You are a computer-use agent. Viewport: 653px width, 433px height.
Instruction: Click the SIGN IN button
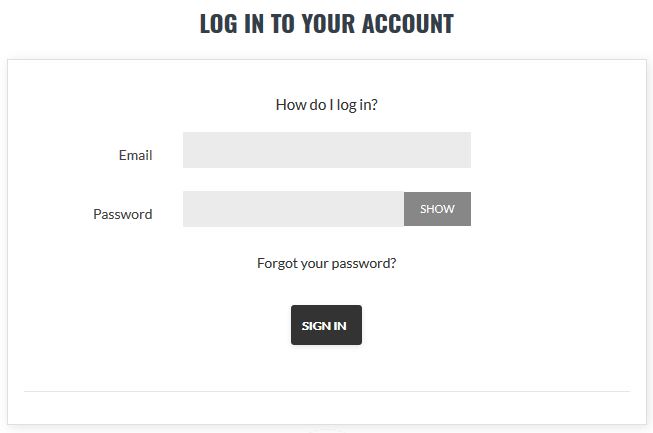coord(326,325)
